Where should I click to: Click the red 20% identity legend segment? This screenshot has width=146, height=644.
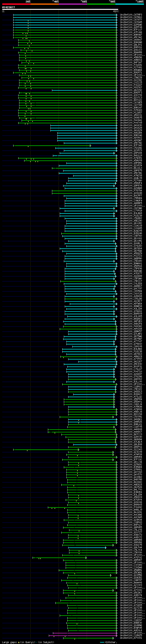coord(16,4)
